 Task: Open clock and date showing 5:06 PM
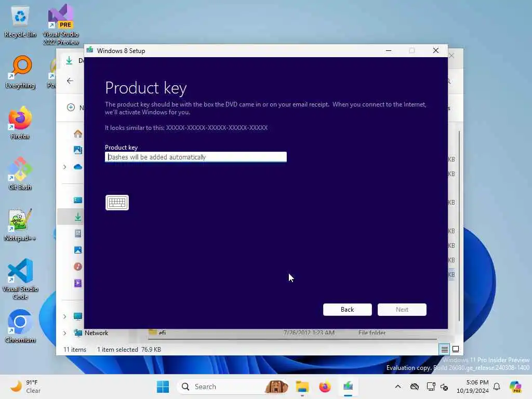tap(473, 387)
